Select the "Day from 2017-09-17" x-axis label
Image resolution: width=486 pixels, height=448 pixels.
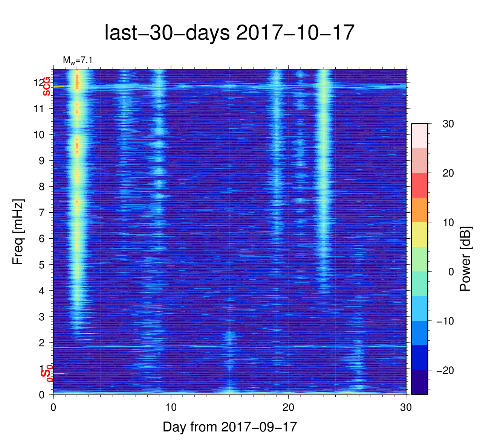coord(229,427)
